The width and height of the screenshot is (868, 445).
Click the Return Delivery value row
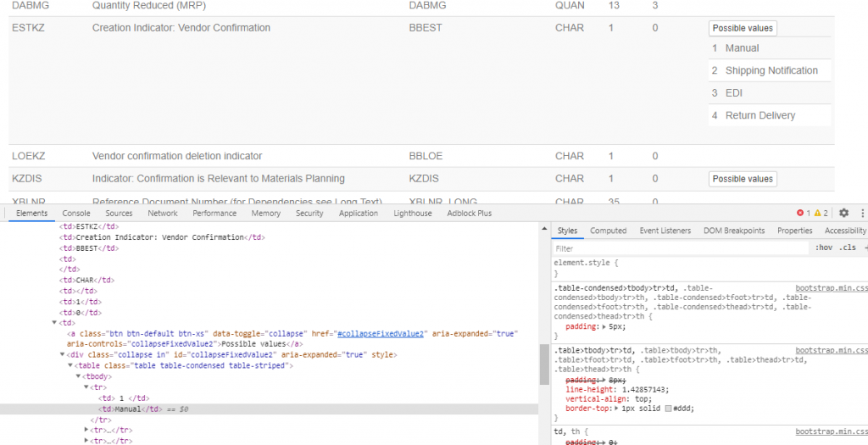pos(770,115)
